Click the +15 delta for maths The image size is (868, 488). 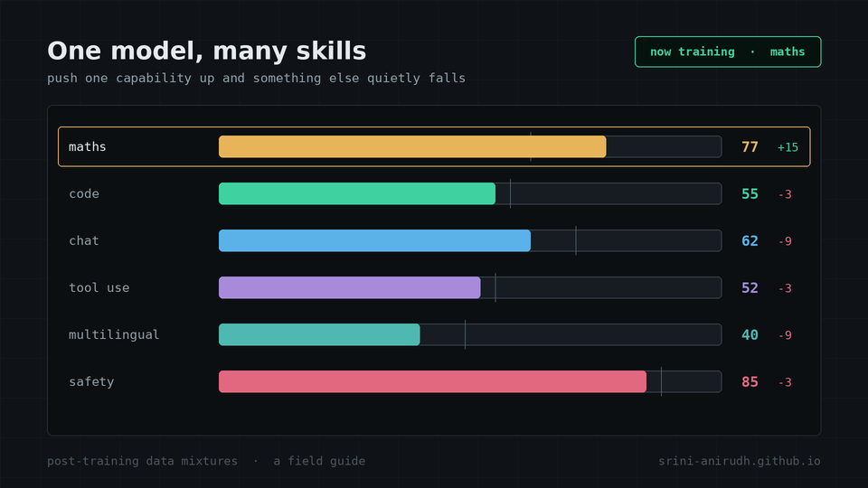tap(788, 147)
